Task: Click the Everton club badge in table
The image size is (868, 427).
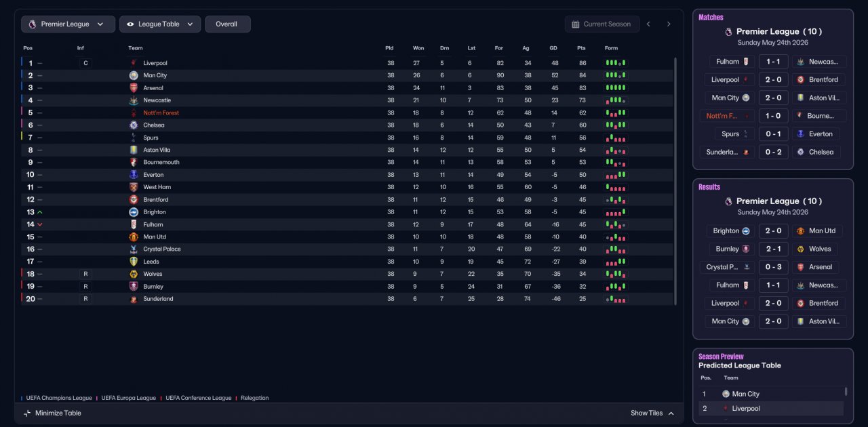Action: (x=134, y=175)
